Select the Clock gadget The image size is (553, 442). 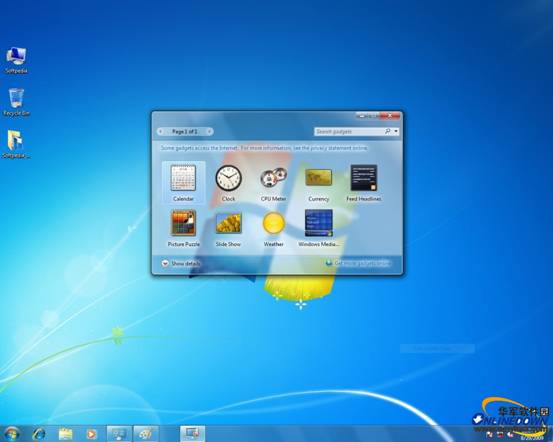228,182
